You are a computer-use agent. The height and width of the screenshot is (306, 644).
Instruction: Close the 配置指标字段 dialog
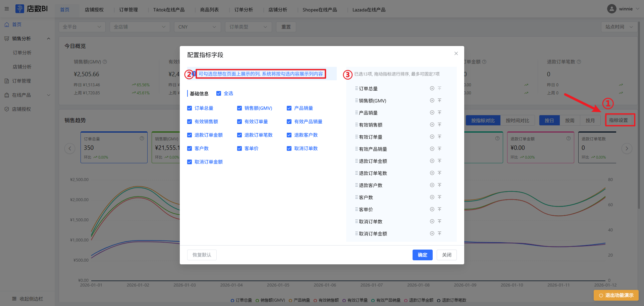[x=456, y=53]
